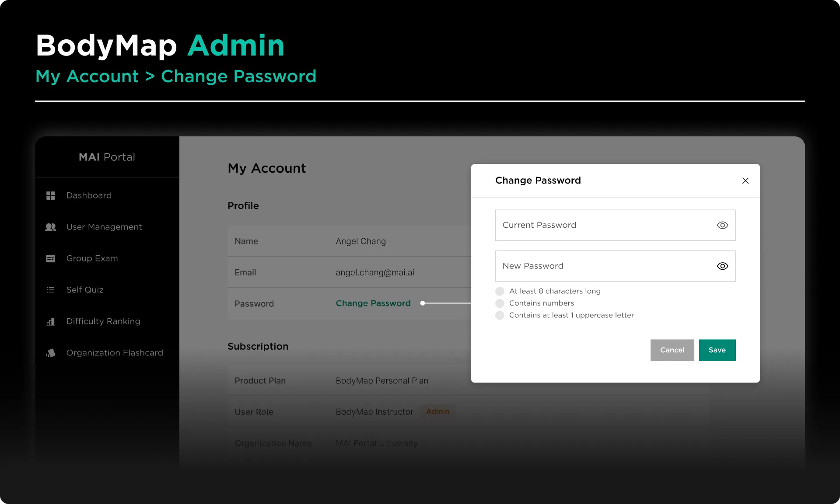Open Difficulty Ranking page
The image size is (840, 504).
[103, 321]
